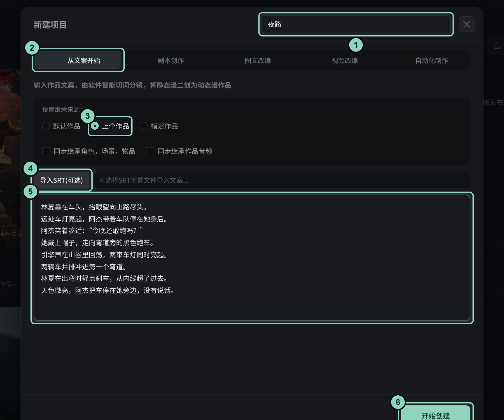Screen dimensions: 504x420
Task: Click the upload/share icon at top right
Action: (x=497, y=45)
